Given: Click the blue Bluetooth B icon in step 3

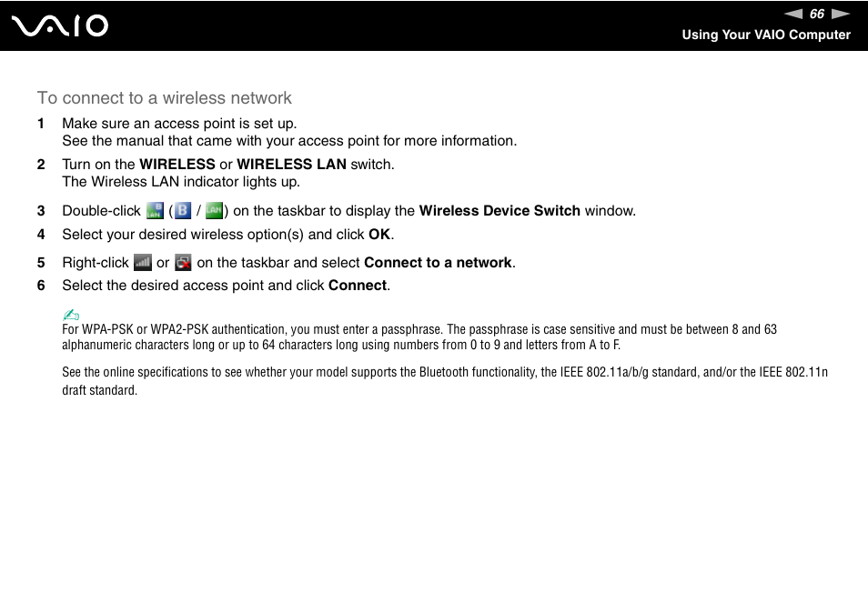Looking at the screenshot, I should point(182,211).
